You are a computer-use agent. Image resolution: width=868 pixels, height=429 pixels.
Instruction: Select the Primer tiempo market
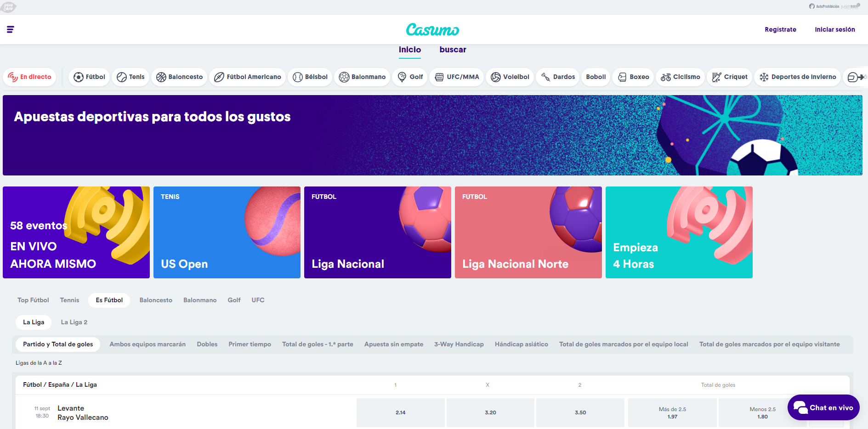(x=250, y=344)
